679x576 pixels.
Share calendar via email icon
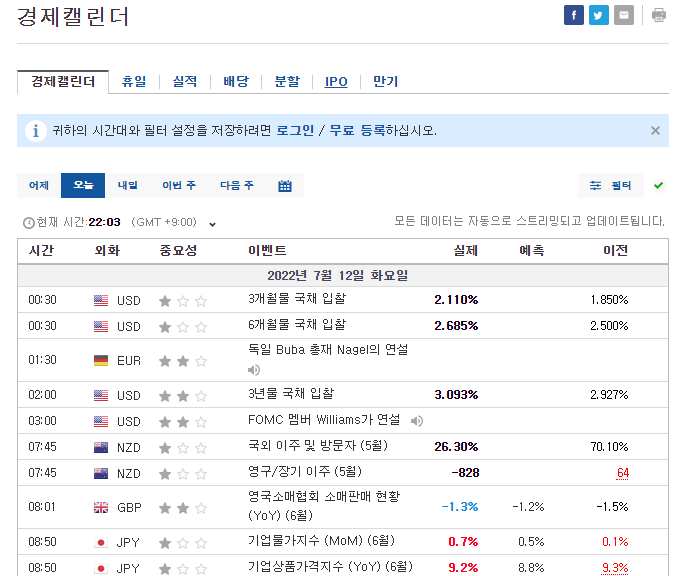click(x=624, y=15)
